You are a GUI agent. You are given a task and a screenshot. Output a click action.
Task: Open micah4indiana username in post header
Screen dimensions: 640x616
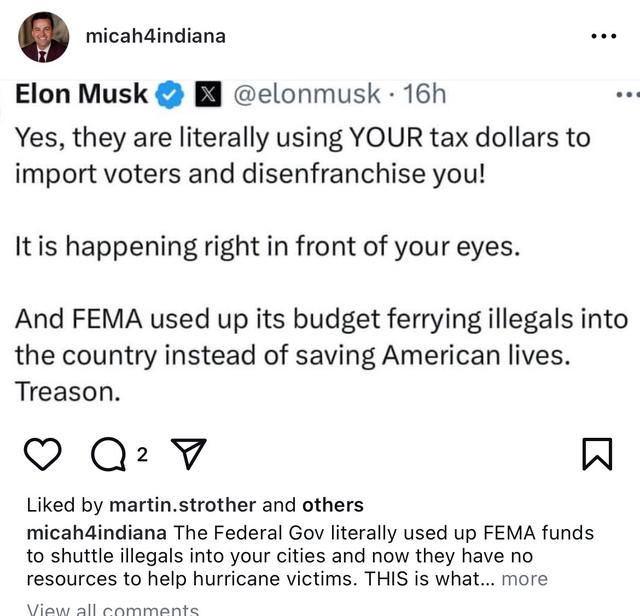155,36
